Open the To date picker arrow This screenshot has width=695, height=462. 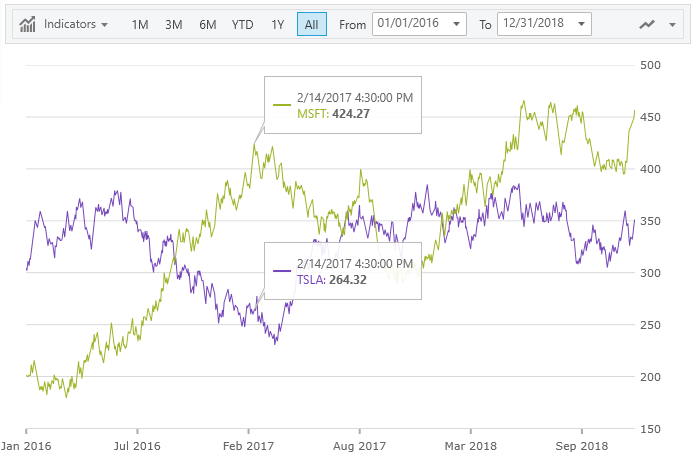point(582,24)
